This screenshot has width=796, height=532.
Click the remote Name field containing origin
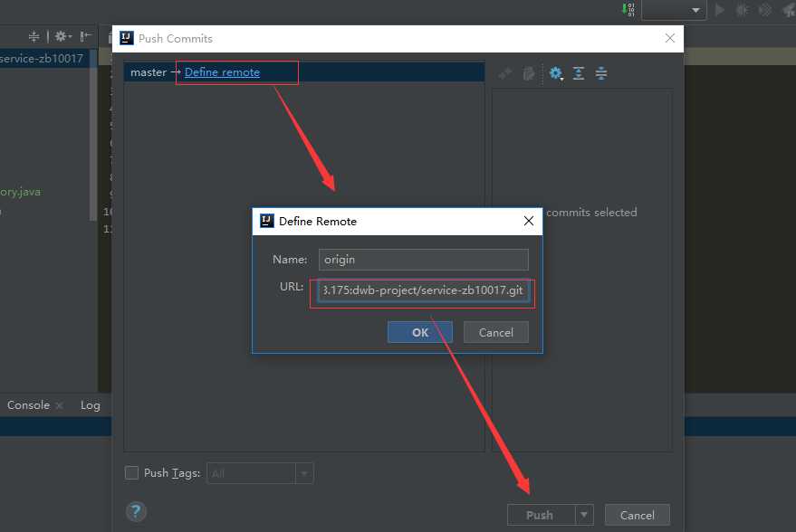424,260
